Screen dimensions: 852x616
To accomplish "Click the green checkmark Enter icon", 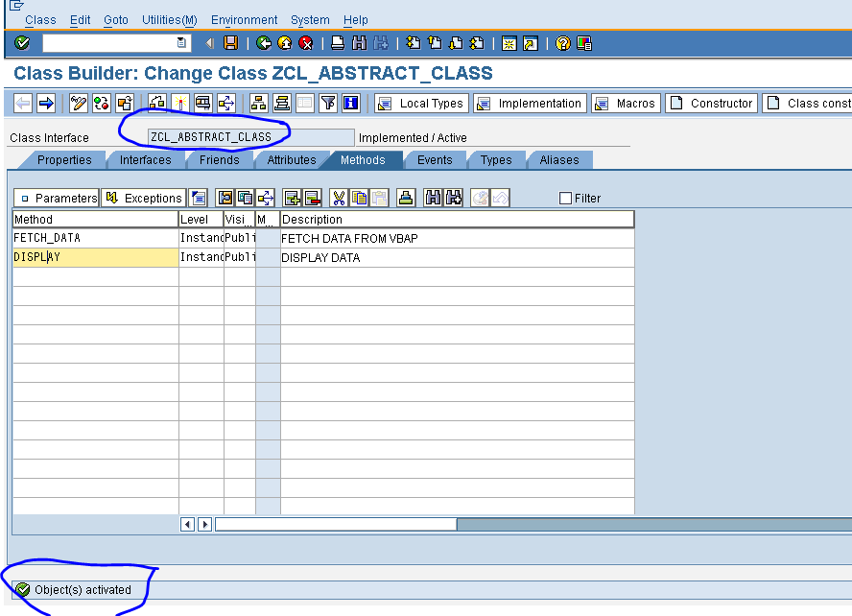I will tap(22, 43).
